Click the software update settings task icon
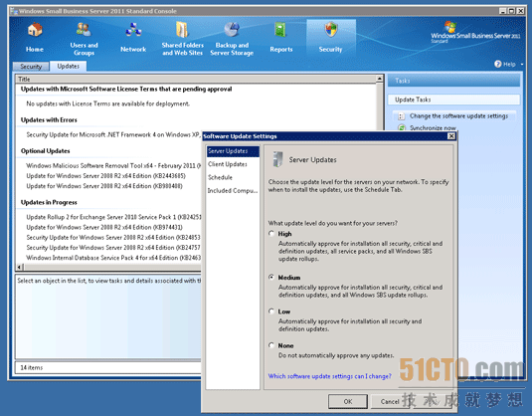Screen dimensions: 532x416 (x=402, y=116)
